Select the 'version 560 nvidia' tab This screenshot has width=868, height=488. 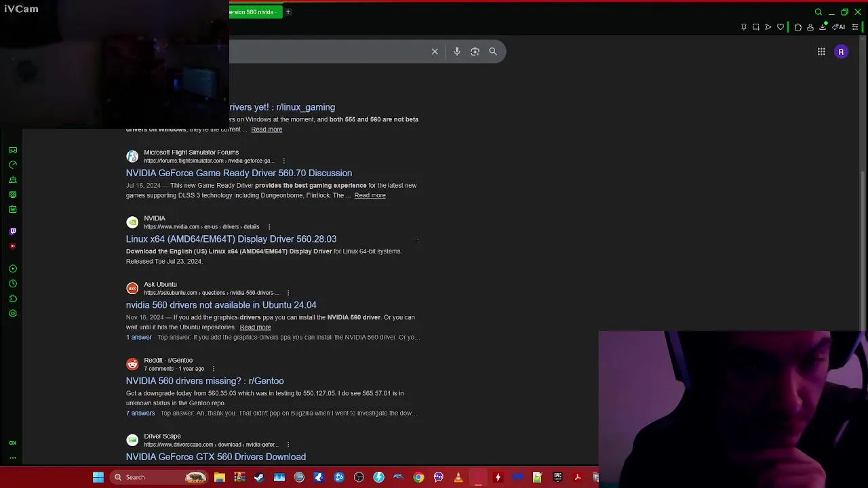coord(255,12)
